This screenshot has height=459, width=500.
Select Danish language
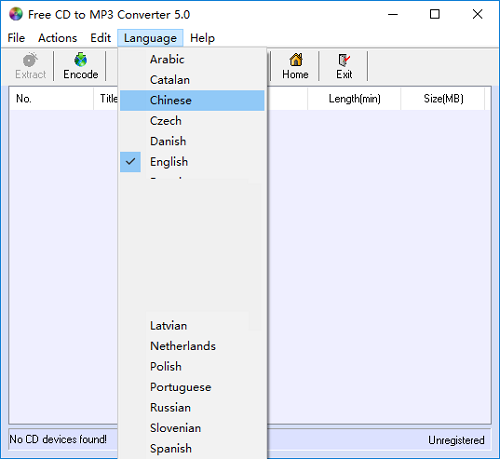[192, 141]
